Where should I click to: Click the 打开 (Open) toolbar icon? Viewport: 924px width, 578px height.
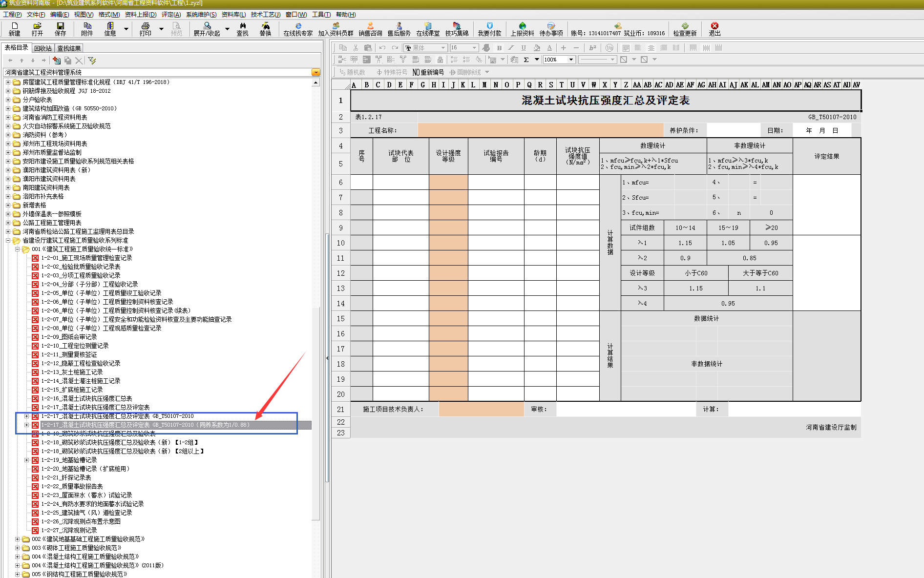[37, 29]
